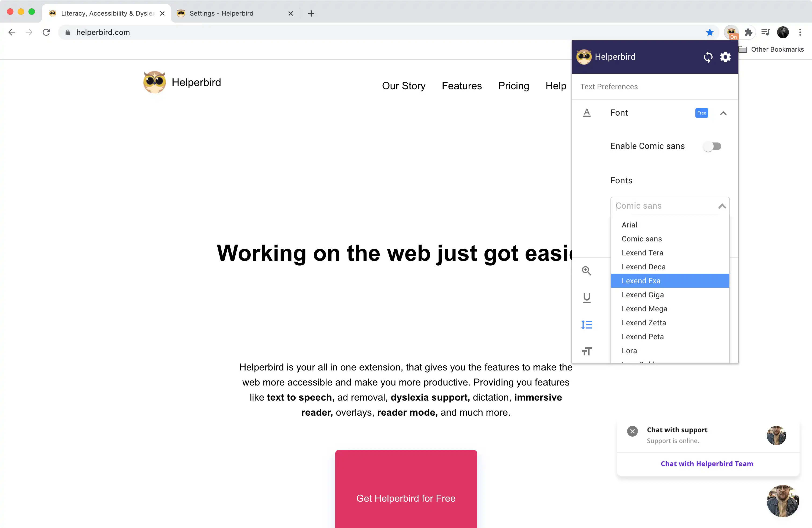Screen dimensions: 812x528
Task: Click the Text Preferences heading
Action: pyautogui.click(x=609, y=87)
